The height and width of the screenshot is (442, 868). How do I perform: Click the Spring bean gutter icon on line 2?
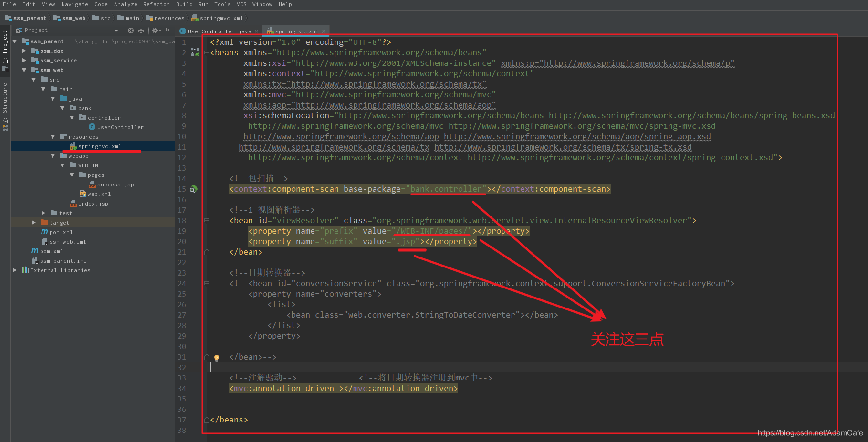point(195,52)
